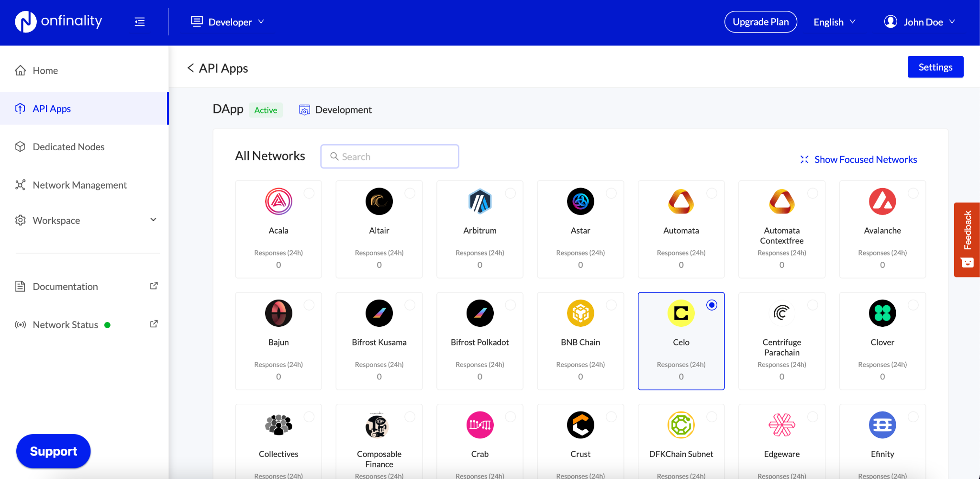The height and width of the screenshot is (479, 980).
Task: Click the Crust network logo
Action: [580, 425]
